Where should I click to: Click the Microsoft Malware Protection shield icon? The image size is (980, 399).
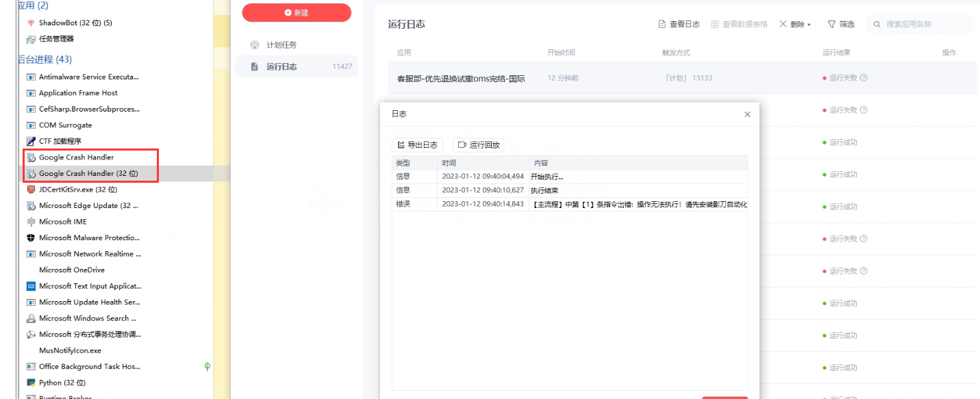point(31,237)
